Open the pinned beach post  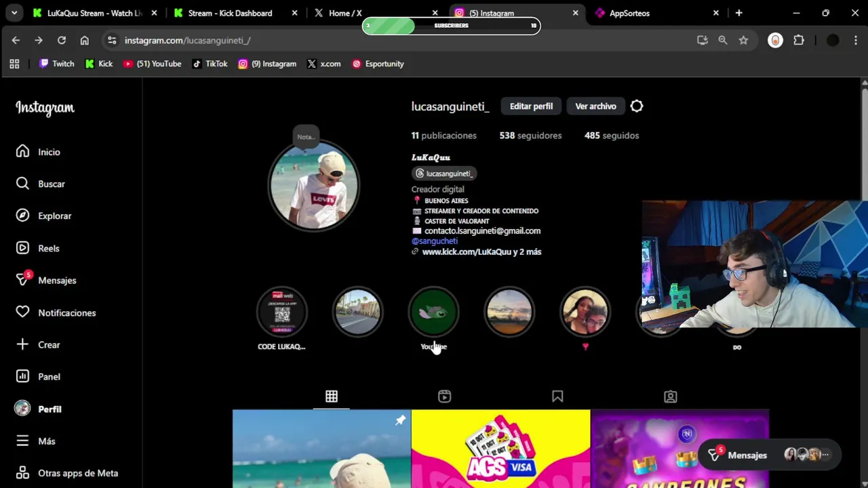(321, 449)
